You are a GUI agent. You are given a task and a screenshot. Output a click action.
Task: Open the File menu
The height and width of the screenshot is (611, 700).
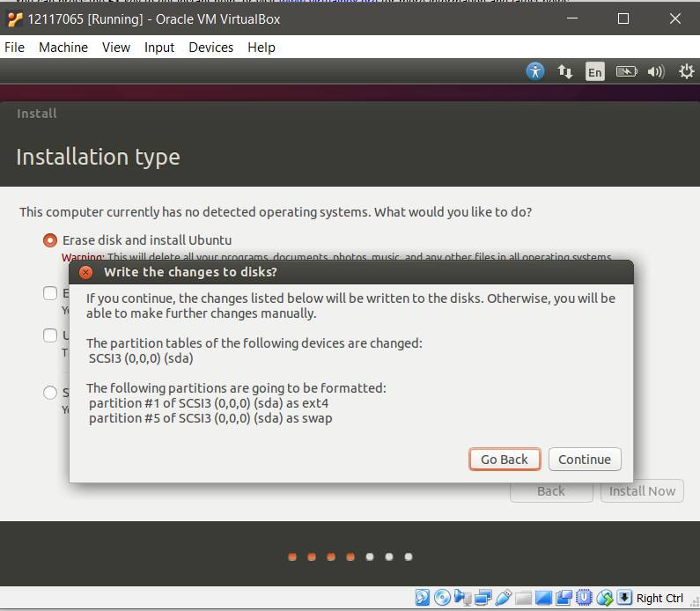pos(14,48)
